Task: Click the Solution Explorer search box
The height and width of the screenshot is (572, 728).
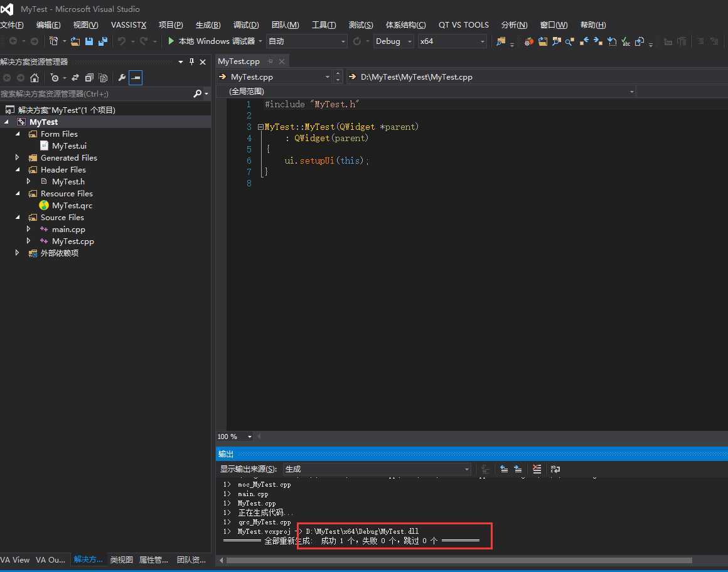Action: tap(96, 93)
